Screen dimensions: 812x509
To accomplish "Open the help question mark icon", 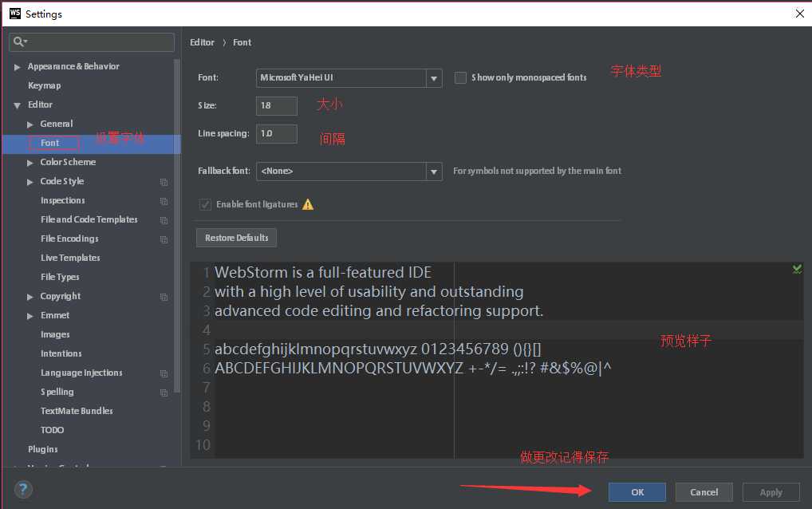I will (x=23, y=489).
